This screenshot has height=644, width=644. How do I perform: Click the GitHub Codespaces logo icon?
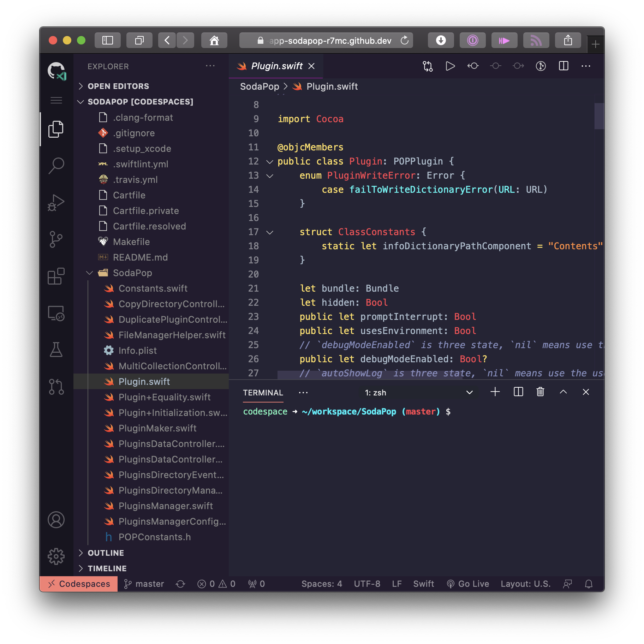[x=56, y=71]
